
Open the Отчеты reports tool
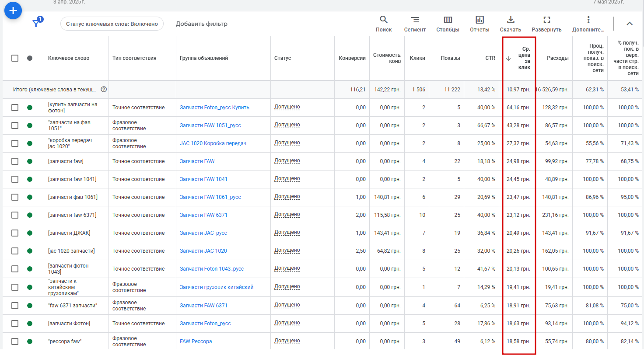tap(479, 24)
